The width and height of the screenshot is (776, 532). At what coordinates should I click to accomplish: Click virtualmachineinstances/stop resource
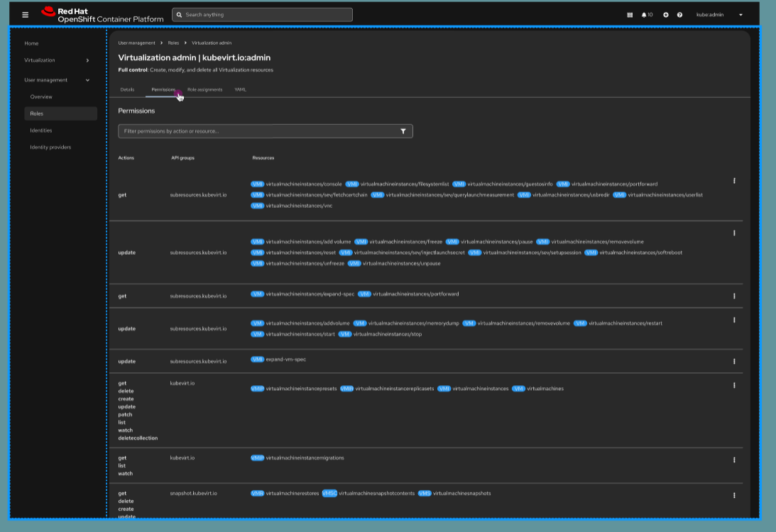[x=388, y=334]
